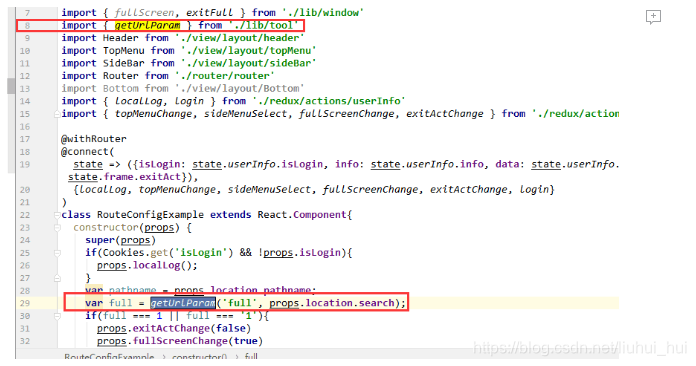This screenshot has height=366, width=696.
Task: Click the selected getUrlParam call on line 29
Action: coord(182,303)
